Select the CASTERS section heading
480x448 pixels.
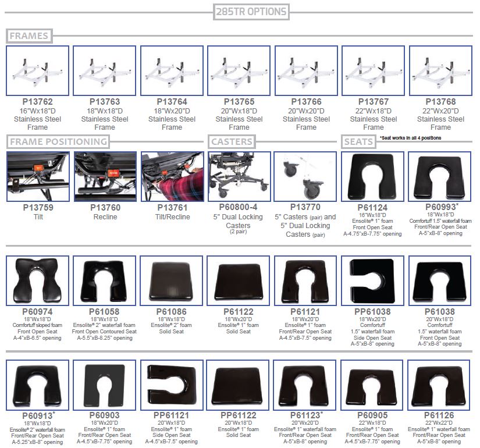tap(232, 141)
